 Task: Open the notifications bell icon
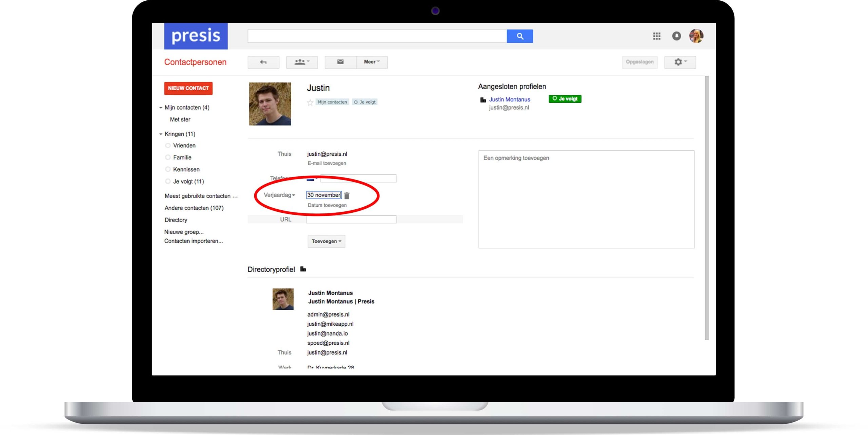(x=676, y=36)
